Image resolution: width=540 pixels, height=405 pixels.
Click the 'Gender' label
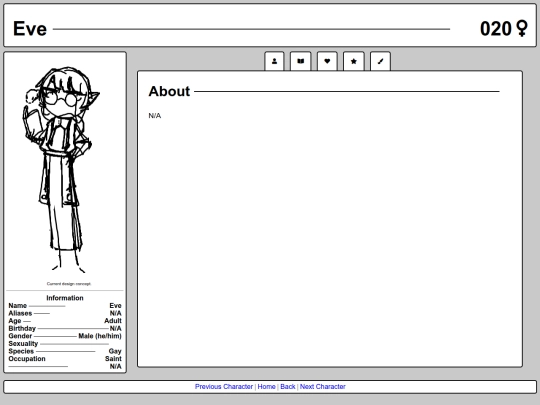coord(20,336)
